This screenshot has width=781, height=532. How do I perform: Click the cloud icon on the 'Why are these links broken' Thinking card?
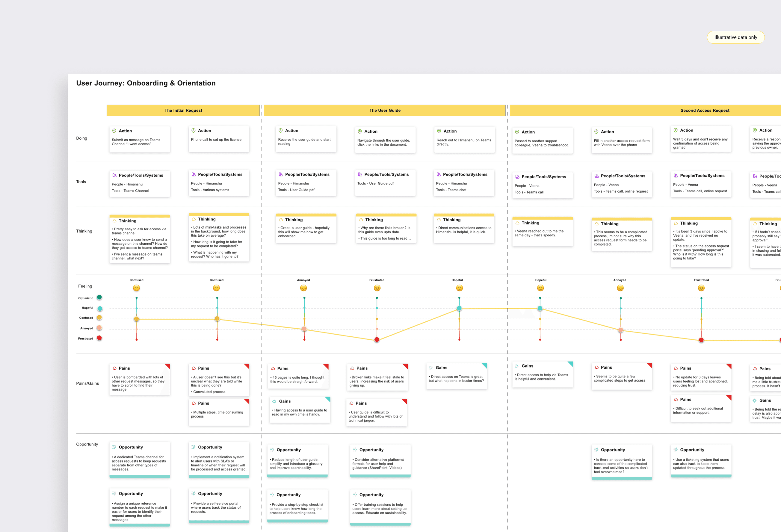pos(361,220)
